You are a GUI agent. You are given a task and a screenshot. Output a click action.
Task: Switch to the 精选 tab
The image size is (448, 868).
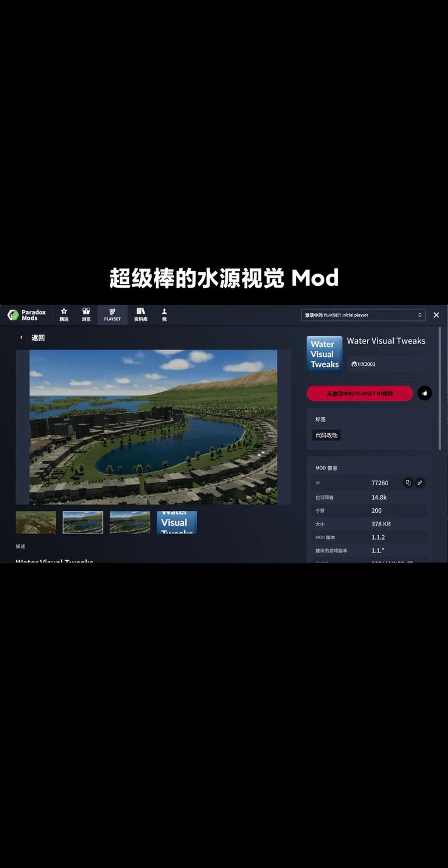(x=64, y=314)
